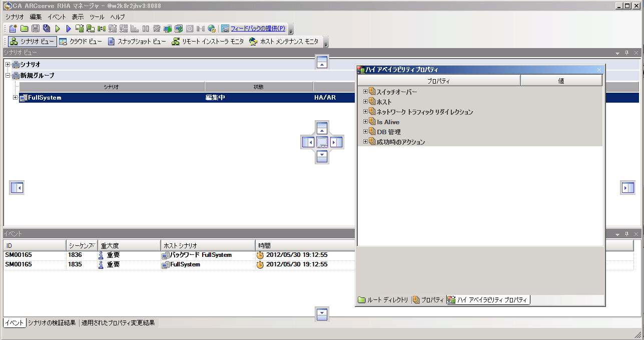This screenshot has height=340, width=644.
Task: Click the left edge dock indicator
Action: coord(17,188)
